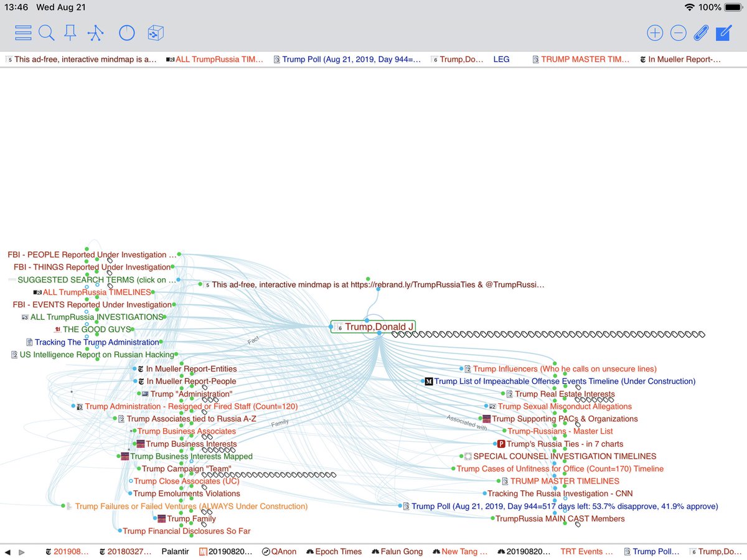The image size is (747, 560).
Task: Open QAnon in history bar
Action: (279, 551)
